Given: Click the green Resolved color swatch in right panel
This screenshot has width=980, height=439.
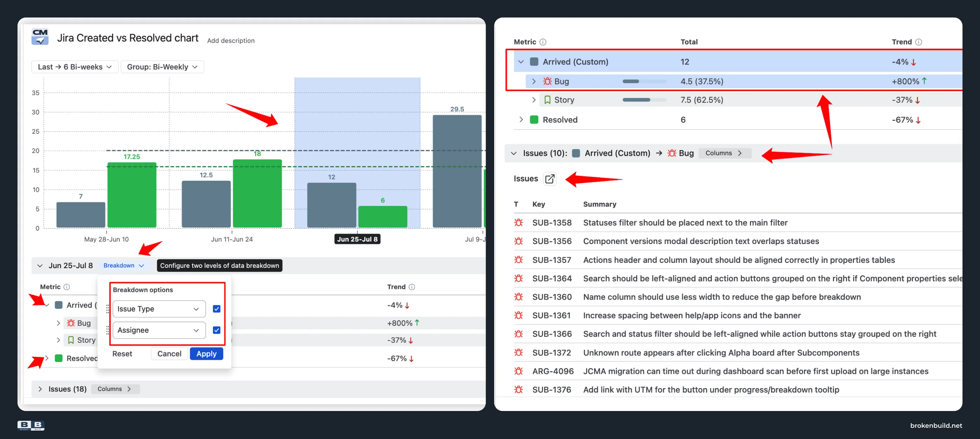Looking at the screenshot, I should click(534, 119).
